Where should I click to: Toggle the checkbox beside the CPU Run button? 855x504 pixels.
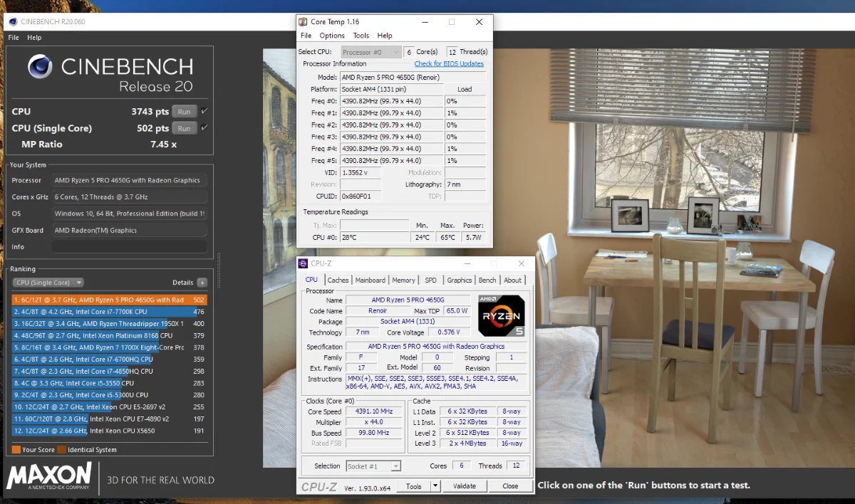204,111
